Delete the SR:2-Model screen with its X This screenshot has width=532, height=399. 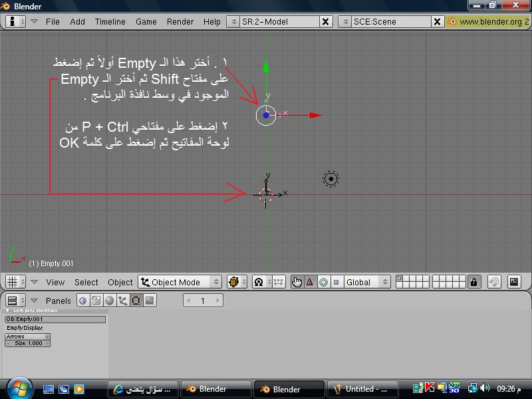click(325, 22)
